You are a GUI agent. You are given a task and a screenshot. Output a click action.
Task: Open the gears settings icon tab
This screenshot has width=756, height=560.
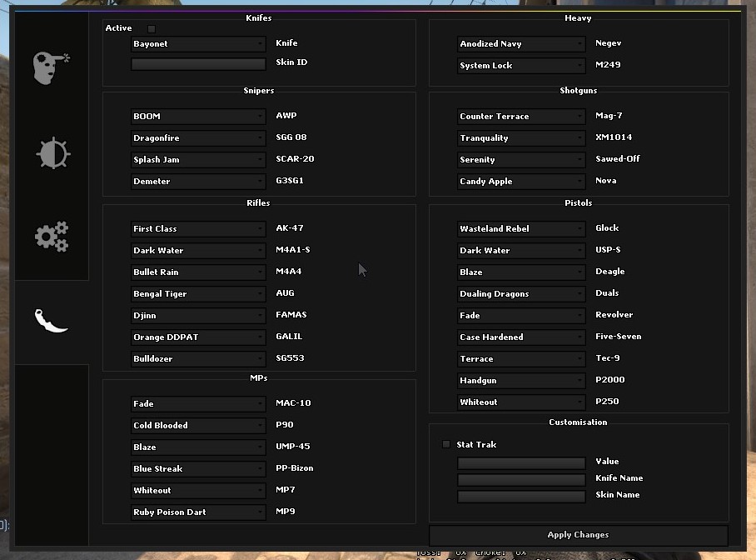(x=52, y=237)
